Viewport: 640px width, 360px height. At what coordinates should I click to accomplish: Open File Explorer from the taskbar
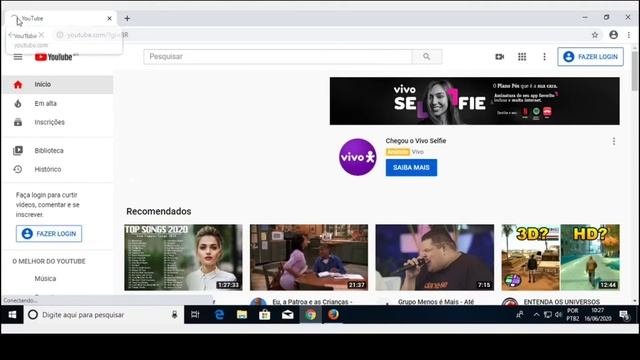[x=242, y=315]
